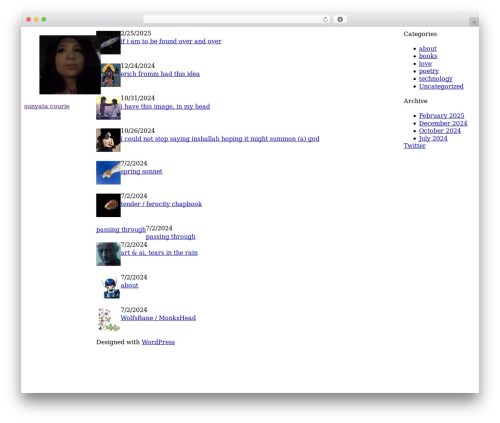Open the 'books' category
500x423 pixels.
(x=428, y=56)
